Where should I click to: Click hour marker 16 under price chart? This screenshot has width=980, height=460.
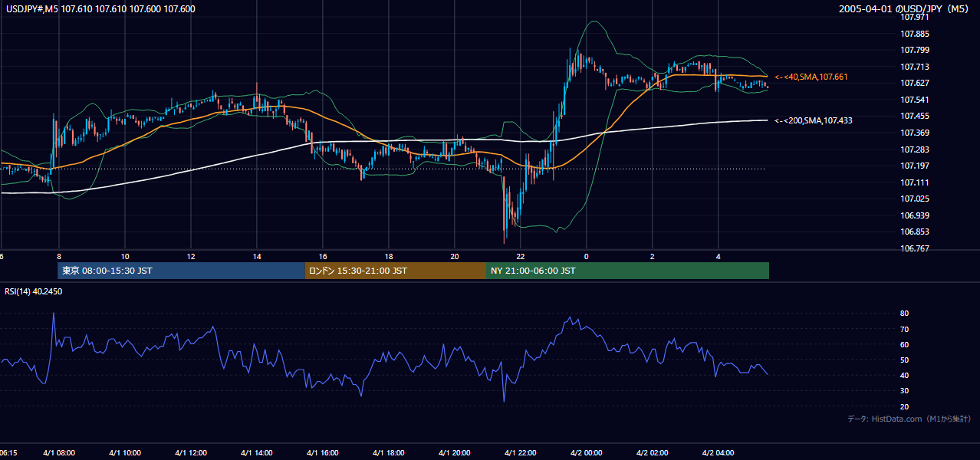(323, 256)
